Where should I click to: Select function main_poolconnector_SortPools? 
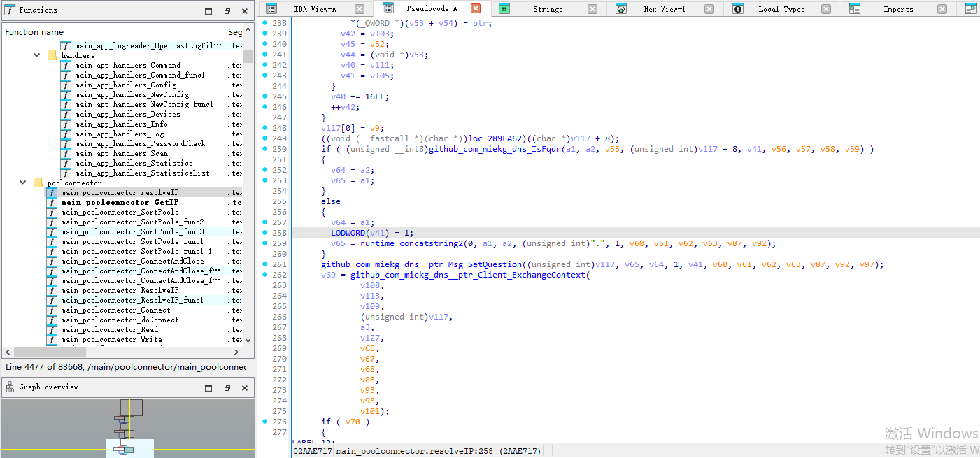click(120, 212)
